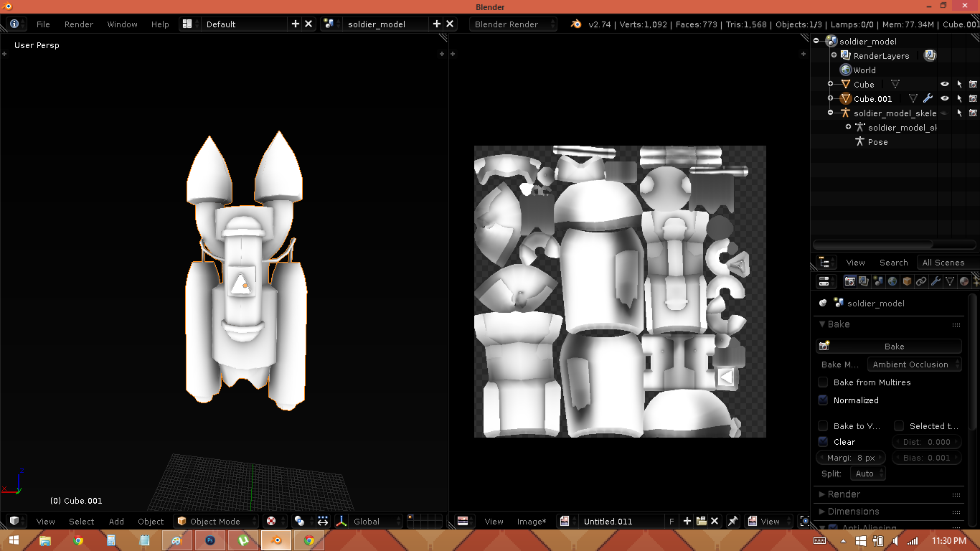980x551 pixels.
Task: Toggle Cube.001 visibility eye icon
Action: tap(945, 98)
